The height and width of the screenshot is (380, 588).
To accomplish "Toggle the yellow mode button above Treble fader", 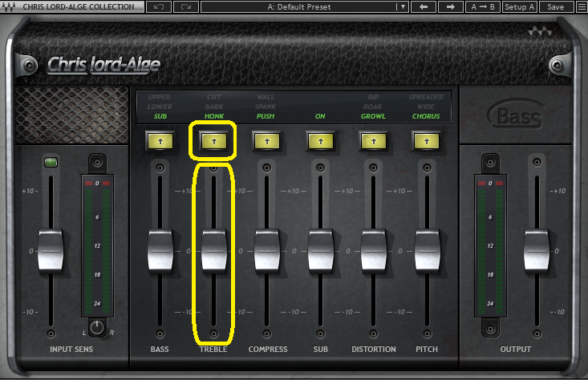I will tap(213, 141).
